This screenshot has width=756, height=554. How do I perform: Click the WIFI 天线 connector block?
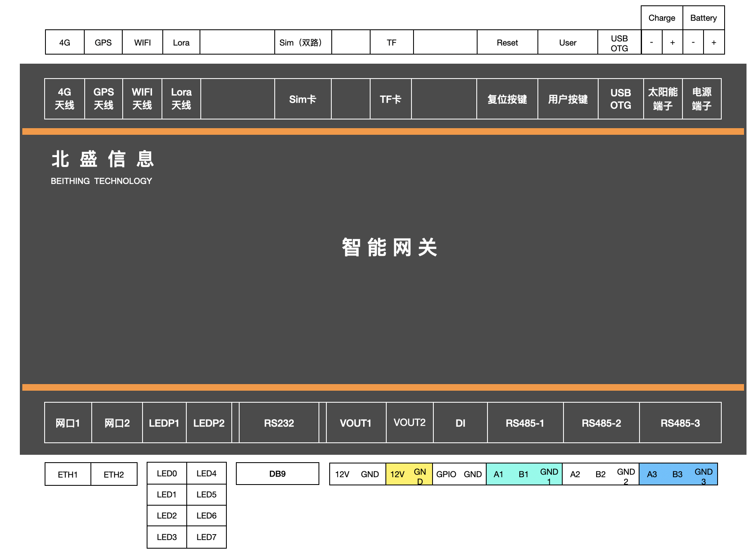tap(142, 99)
